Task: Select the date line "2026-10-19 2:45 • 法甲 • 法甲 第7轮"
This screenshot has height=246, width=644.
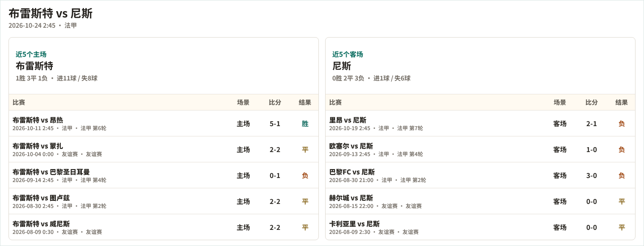Action: click(376, 128)
